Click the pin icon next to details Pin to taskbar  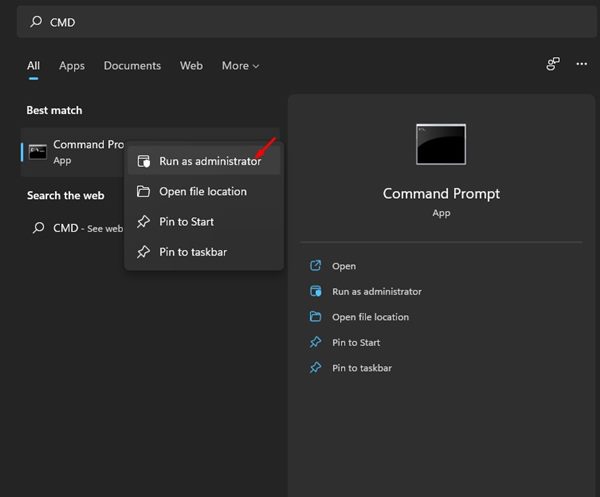click(315, 368)
